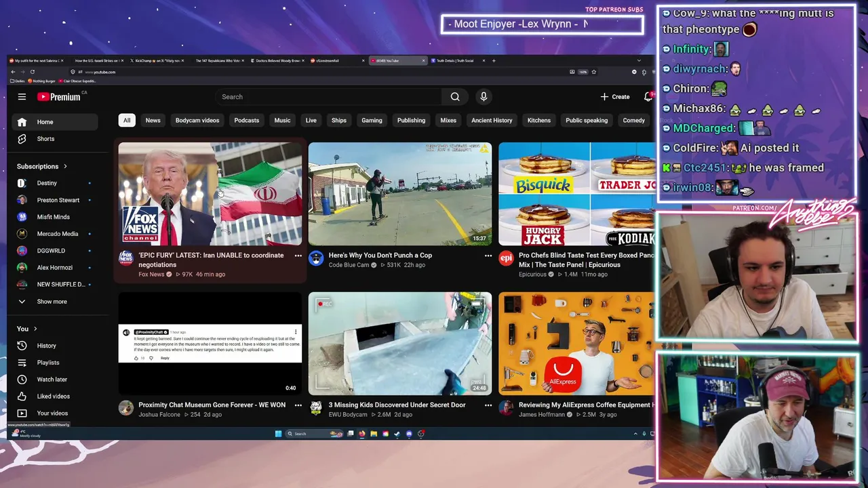
Task: Switch to r/LivestreamFail browser tab
Action: pyautogui.click(x=337, y=60)
